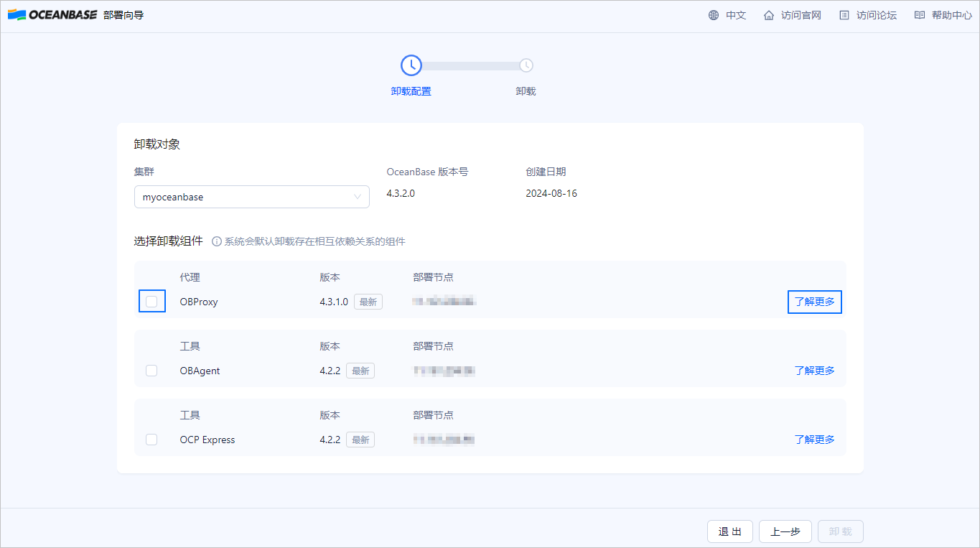Image resolution: width=980 pixels, height=548 pixels.
Task: Check the OBProxy checkbox
Action: (x=151, y=302)
